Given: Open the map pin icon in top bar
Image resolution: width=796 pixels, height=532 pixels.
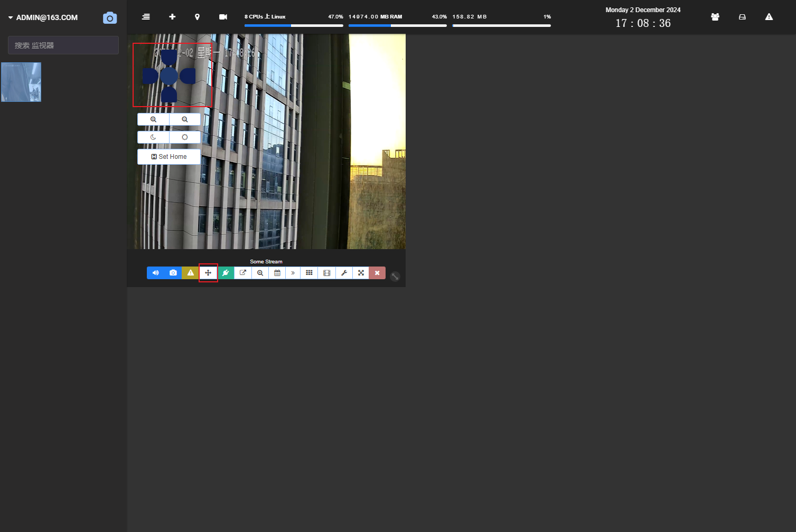Looking at the screenshot, I should (x=197, y=17).
